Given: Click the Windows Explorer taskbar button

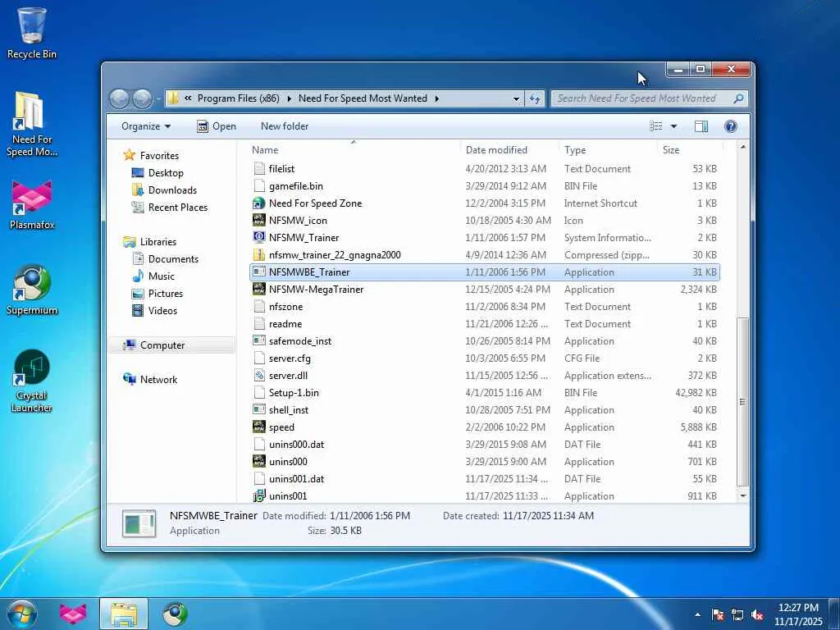Looking at the screenshot, I should click(123, 614).
